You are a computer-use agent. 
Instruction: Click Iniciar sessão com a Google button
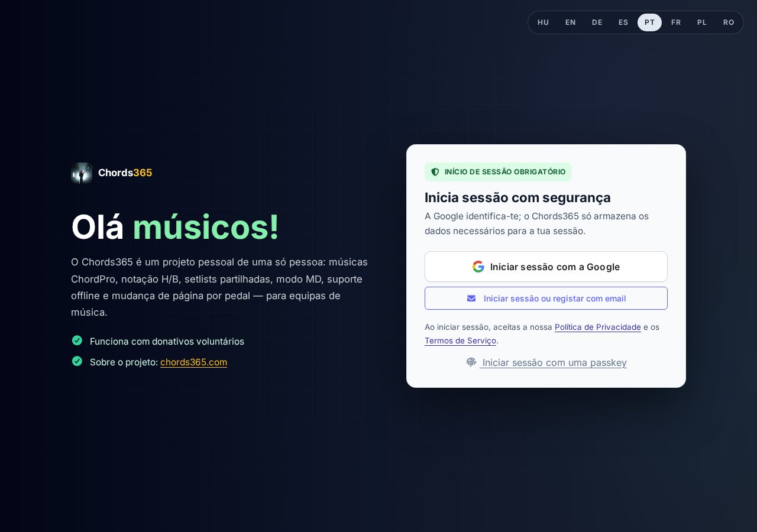tap(546, 267)
